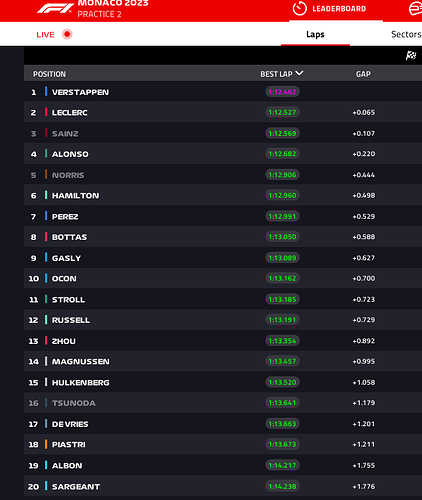Switch to the Sectors tab
Viewport: 422px width, 500px height.
tap(406, 34)
